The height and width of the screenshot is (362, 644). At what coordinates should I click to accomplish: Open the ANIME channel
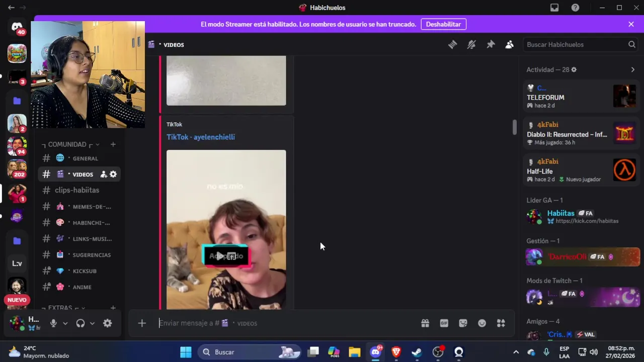click(79, 287)
